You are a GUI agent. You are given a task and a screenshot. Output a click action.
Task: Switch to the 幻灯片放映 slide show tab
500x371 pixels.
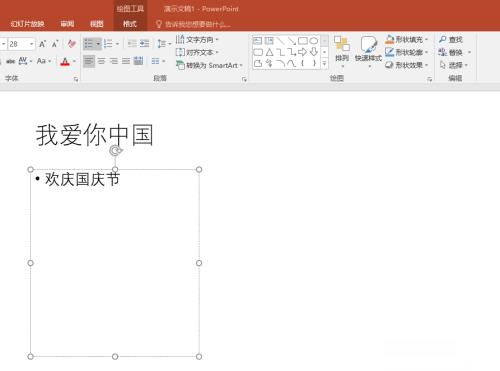tap(27, 24)
